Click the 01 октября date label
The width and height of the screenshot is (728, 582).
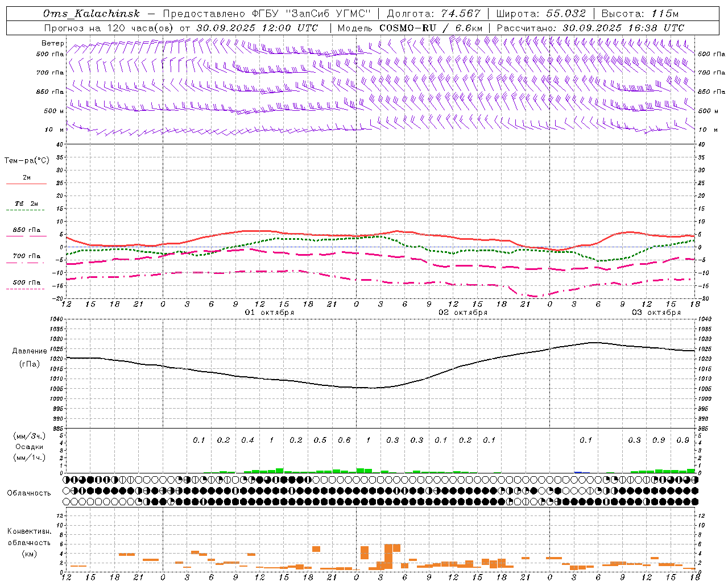[270, 313]
